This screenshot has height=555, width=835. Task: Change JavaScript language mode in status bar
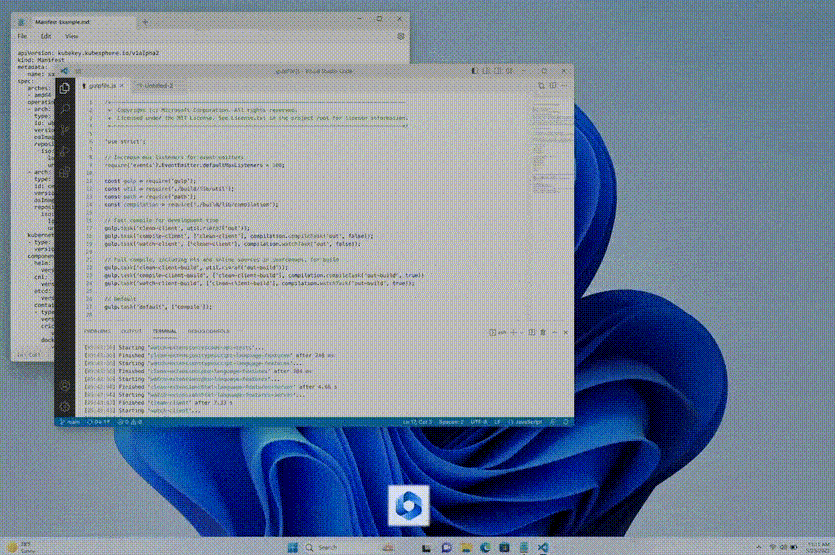tap(525, 422)
